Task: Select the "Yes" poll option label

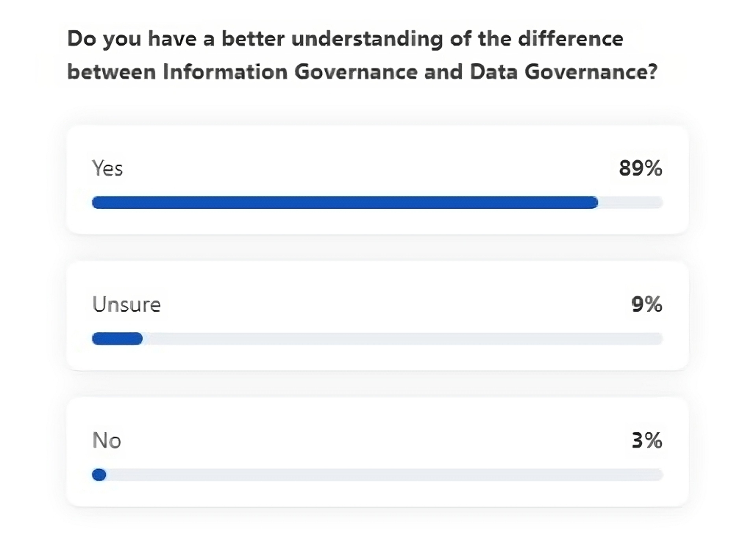Action: 107,168
